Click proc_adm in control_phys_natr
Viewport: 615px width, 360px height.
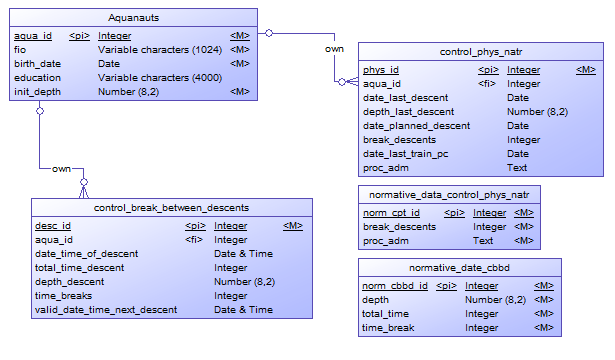(386, 168)
